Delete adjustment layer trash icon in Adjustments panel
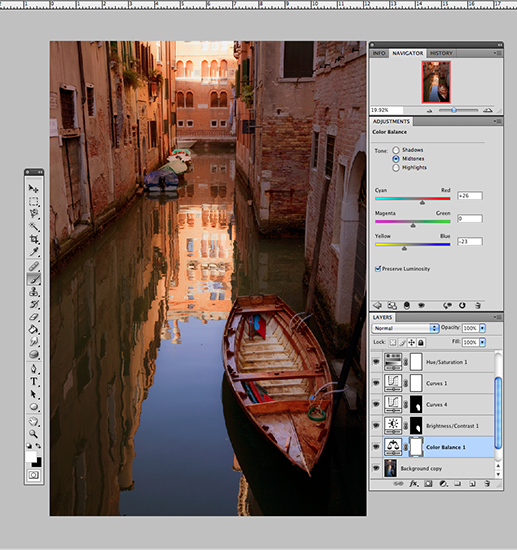Screen dimensions: 517x550 click(477, 306)
